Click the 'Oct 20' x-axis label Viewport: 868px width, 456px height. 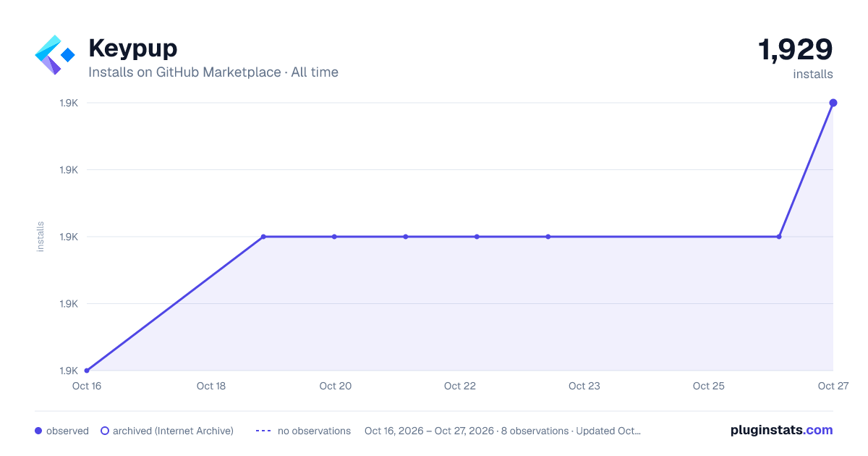(x=336, y=387)
